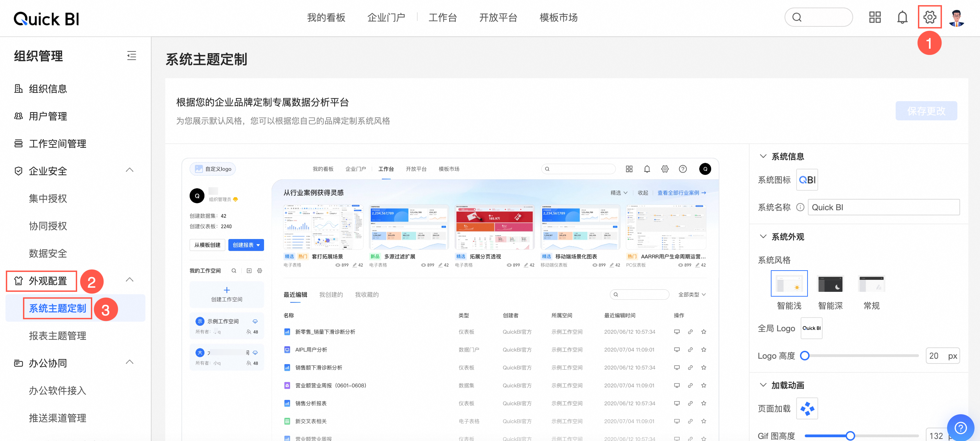980x441 pixels.
Task: Collapse the 企业安全 sidebar group
Action: point(129,170)
